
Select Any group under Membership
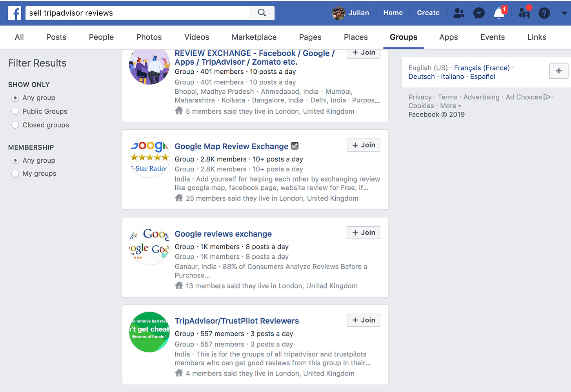tap(15, 160)
